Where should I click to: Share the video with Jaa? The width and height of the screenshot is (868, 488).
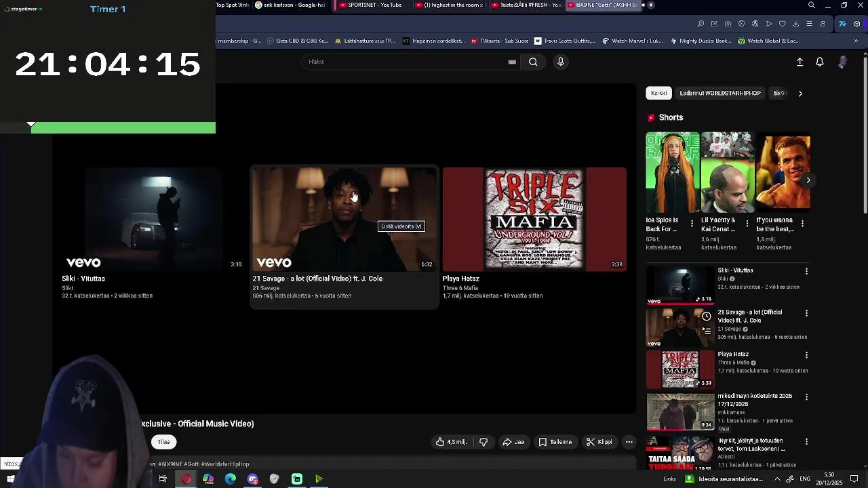pyautogui.click(x=513, y=442)
